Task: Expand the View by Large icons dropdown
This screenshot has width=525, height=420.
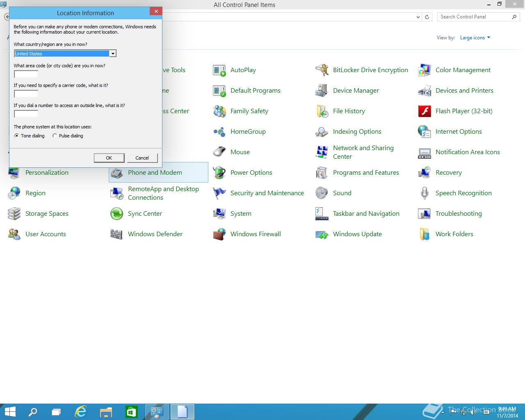Action: (x=475, y=38)
